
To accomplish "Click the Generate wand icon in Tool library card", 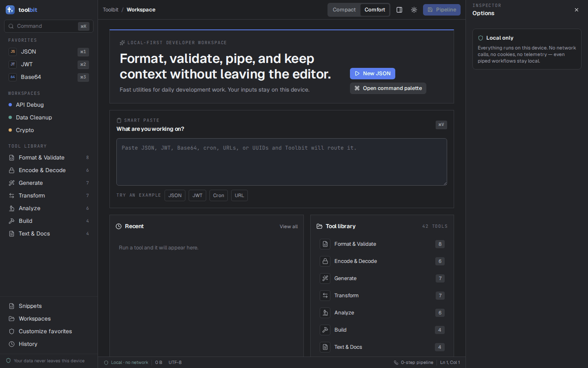I will pyautogui.click(x=325, y=278).
